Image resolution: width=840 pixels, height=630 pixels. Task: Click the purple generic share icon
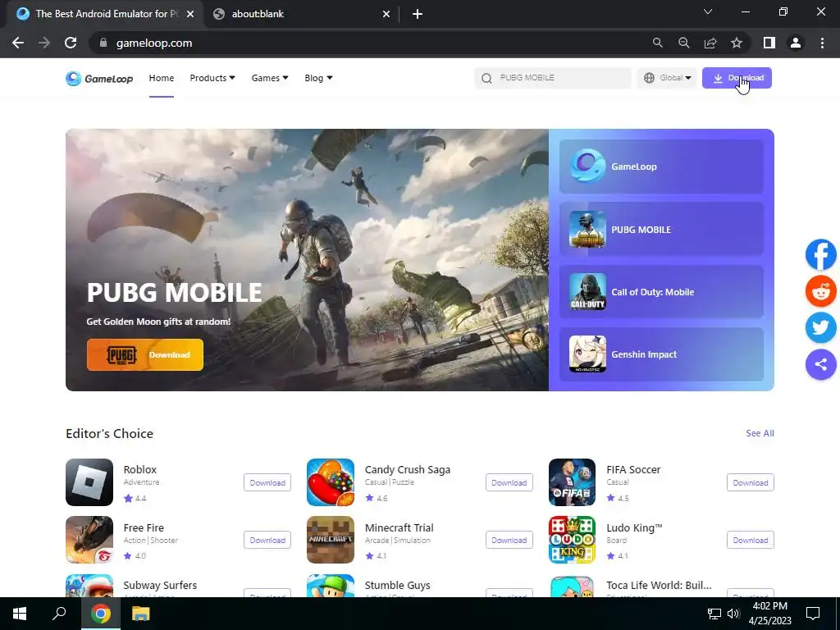tap(820, 364)
